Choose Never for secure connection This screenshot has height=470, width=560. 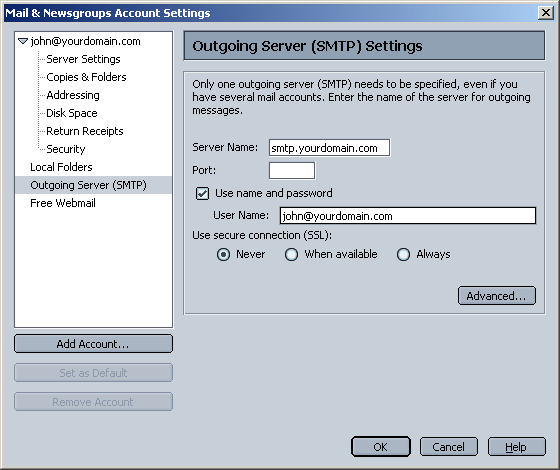tap(223, 255)
